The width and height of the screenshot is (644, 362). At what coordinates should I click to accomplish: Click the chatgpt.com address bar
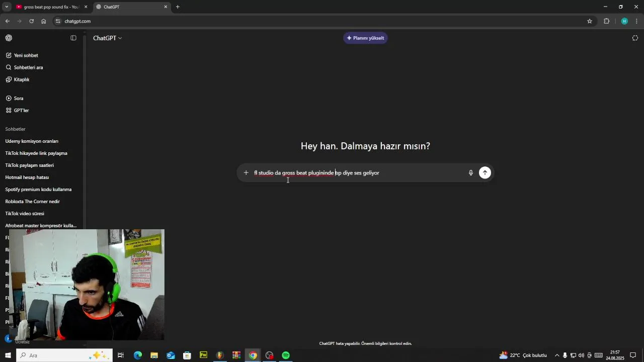point(322,21)
